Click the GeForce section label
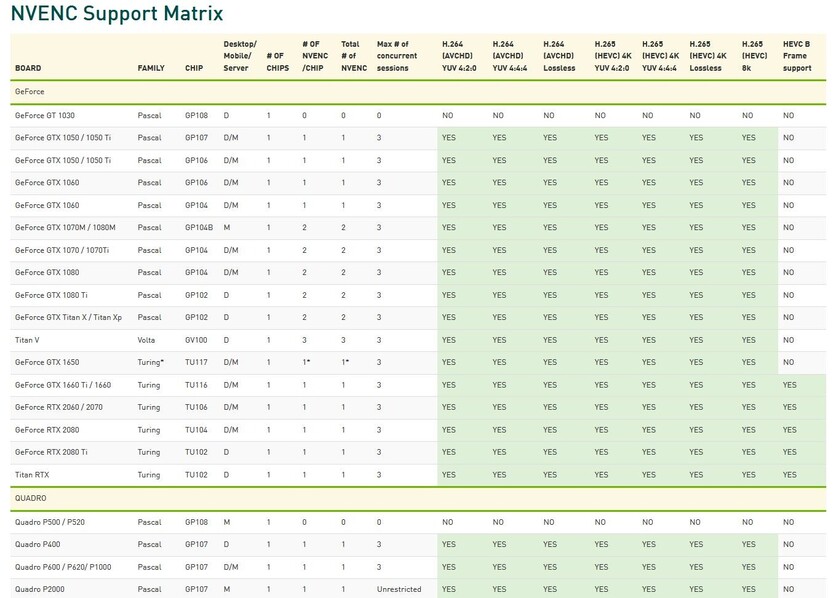This screenshot has width=836, height=598. (30, 92)
